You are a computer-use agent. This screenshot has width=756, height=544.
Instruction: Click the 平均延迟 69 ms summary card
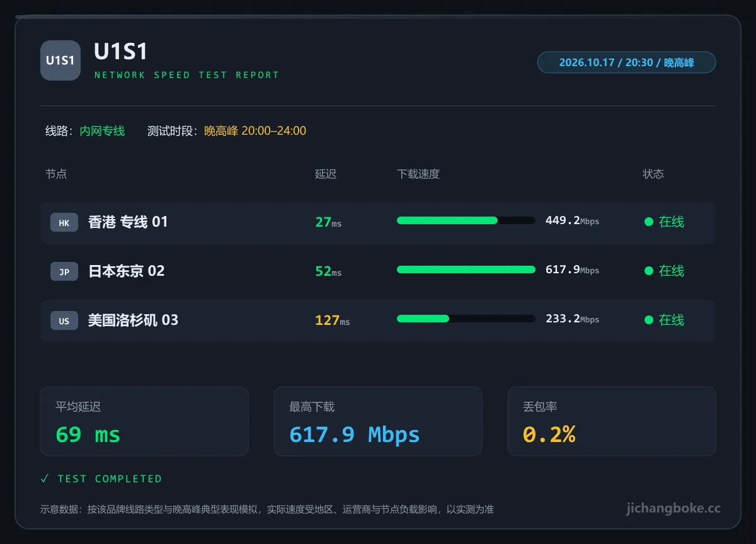pyautogui.click(x=144, y=421)
